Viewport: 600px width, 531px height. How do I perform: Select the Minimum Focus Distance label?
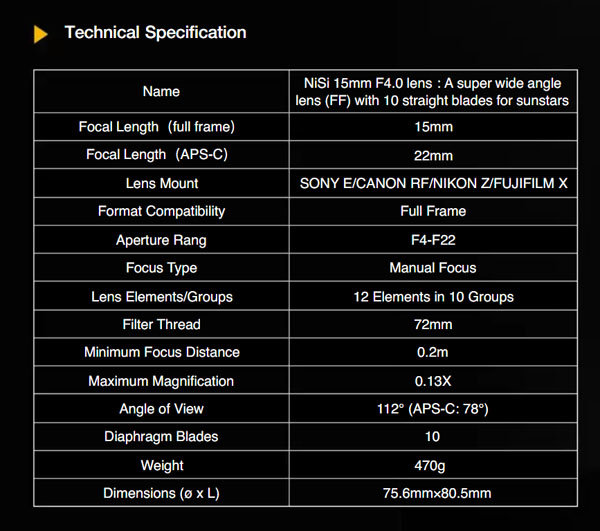coord(162,352)
